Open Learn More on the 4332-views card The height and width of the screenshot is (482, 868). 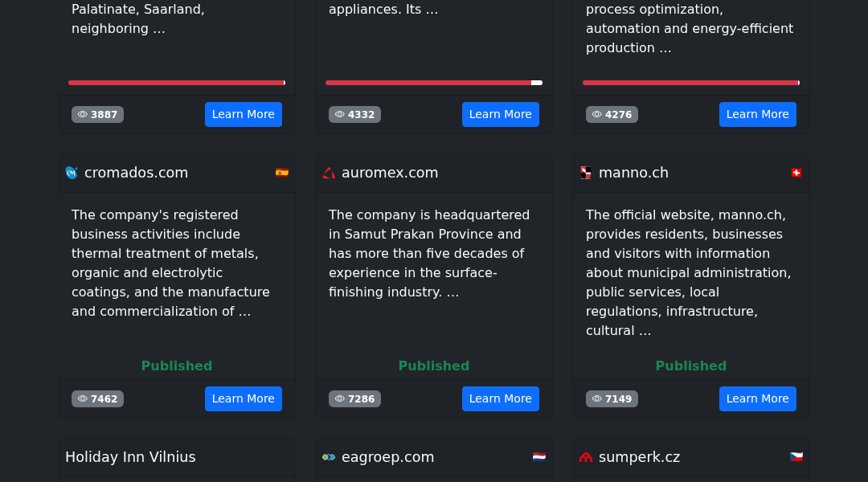coord(501,115)
